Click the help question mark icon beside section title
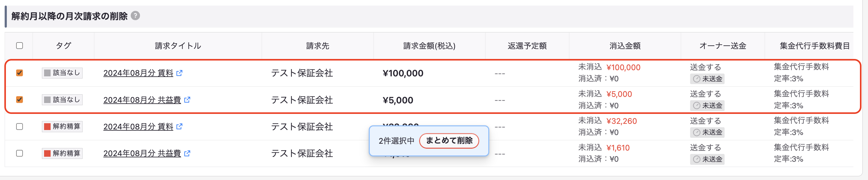868x180 pixels. tap(135, 16)
